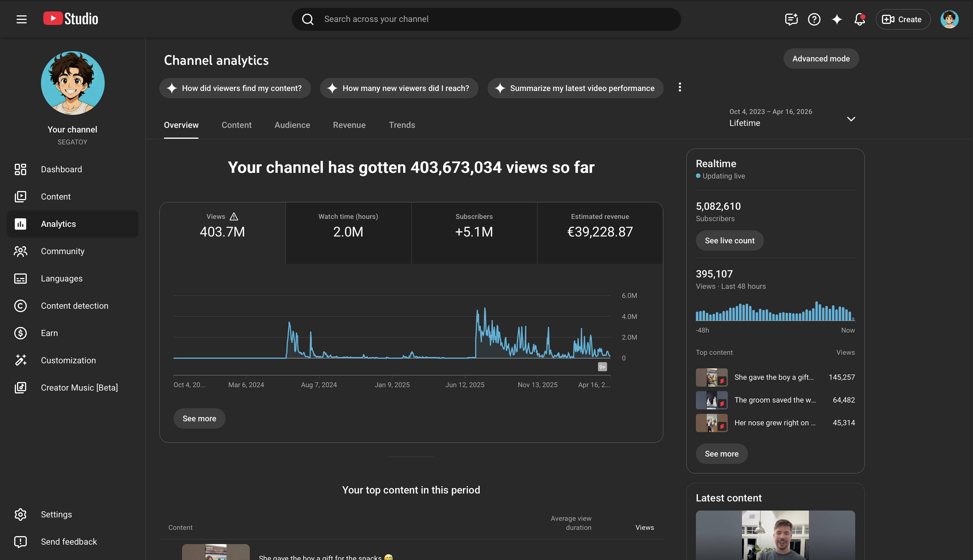Click the See live count button

click(729, 241)
